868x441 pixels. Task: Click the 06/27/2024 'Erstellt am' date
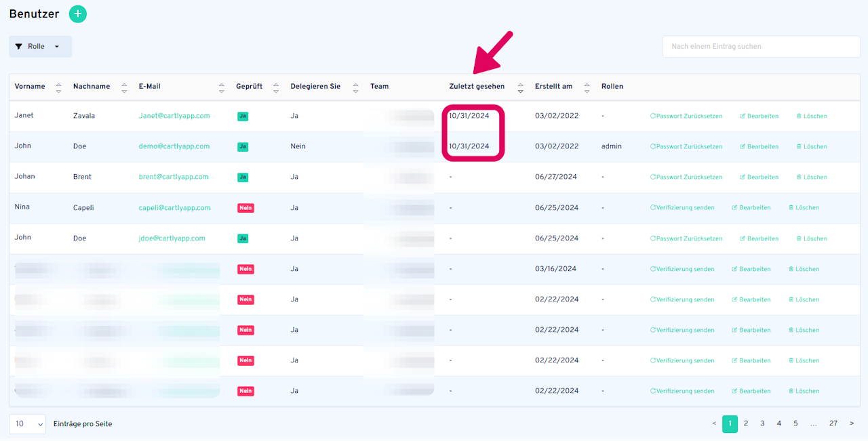click(x=556, y=177)
